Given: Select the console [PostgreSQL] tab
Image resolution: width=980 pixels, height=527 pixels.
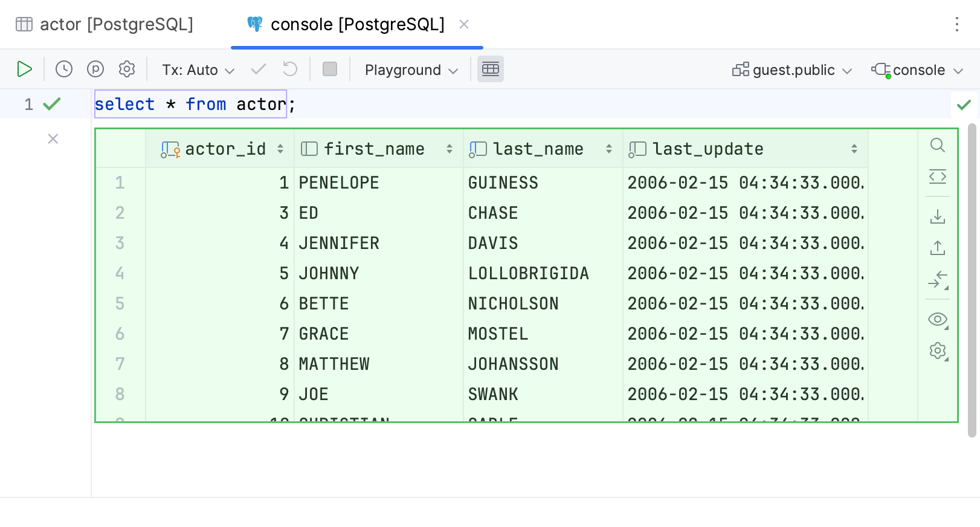Looking at the screenshot, I should click(x=356, y=24).
